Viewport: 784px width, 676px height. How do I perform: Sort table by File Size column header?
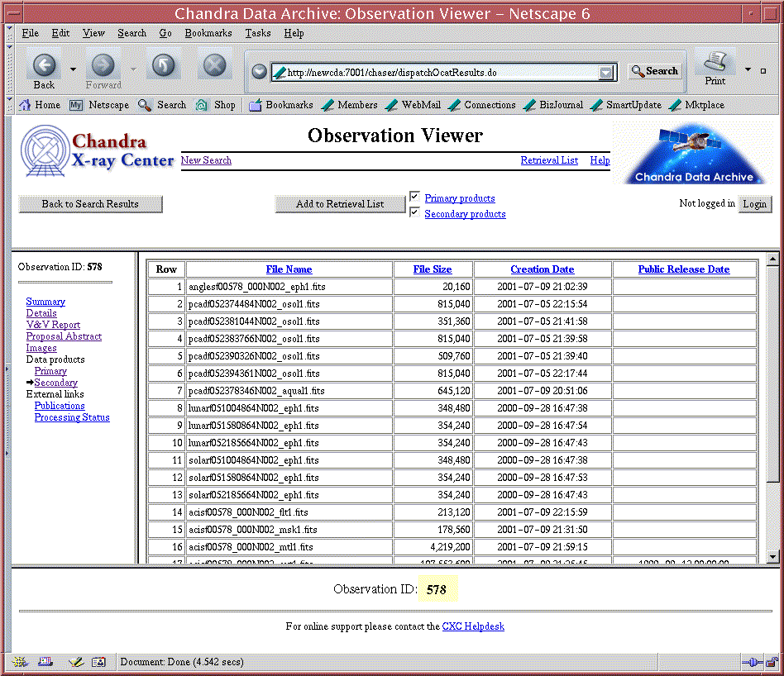coord(432,269)
